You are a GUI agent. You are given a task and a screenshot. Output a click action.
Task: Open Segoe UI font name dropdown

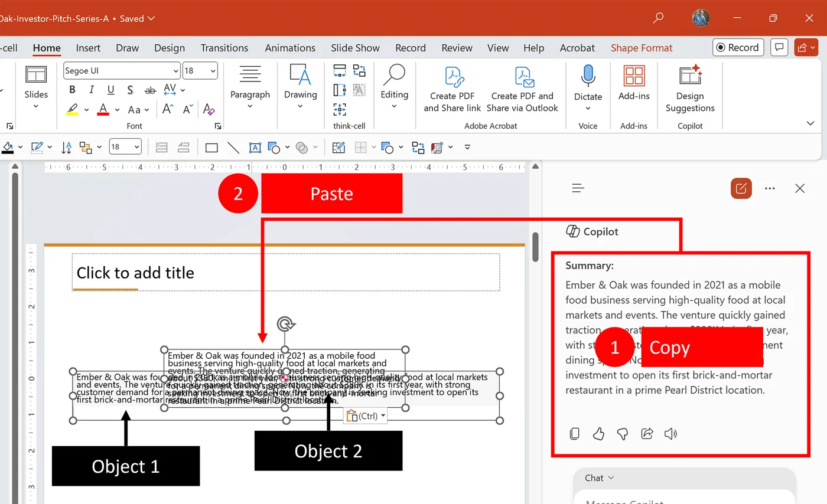[x=176, y=71]
